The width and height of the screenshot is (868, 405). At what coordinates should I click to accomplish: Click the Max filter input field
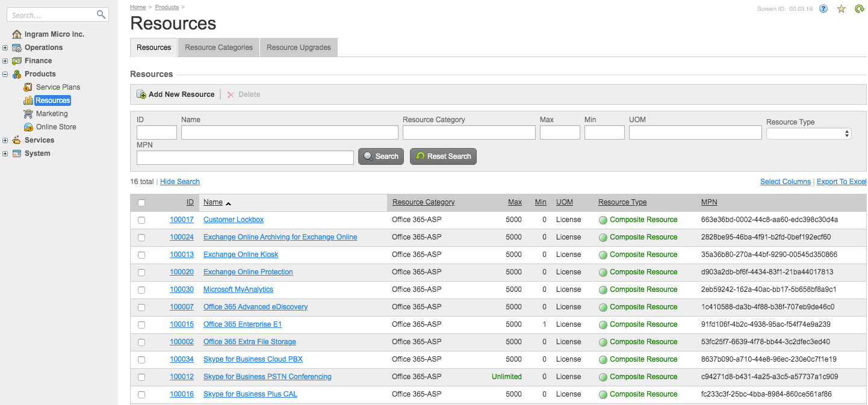coord(560,132)
